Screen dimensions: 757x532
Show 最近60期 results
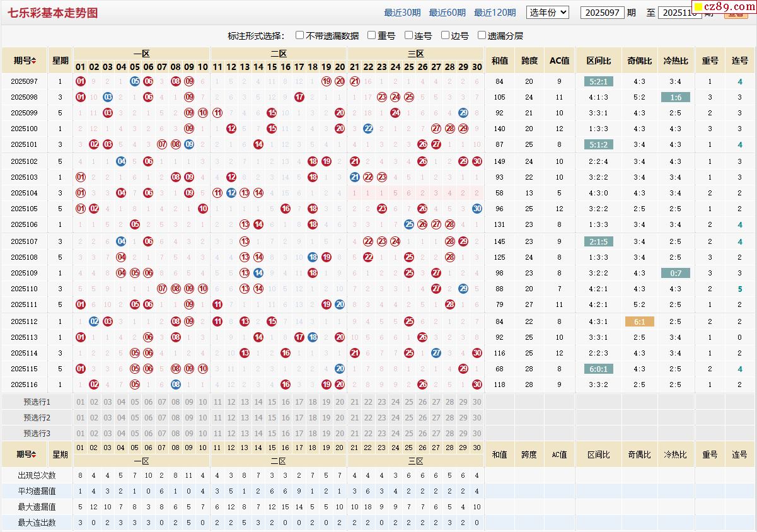coord(447,13)
